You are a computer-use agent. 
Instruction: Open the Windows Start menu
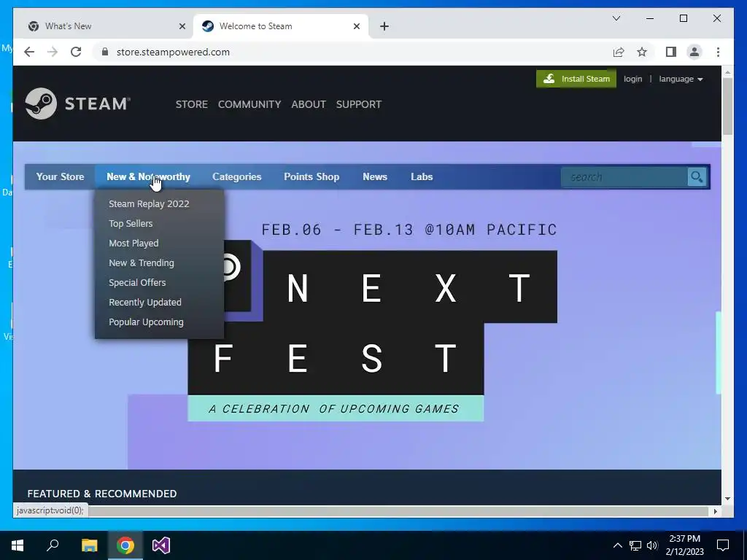point(18,545)
